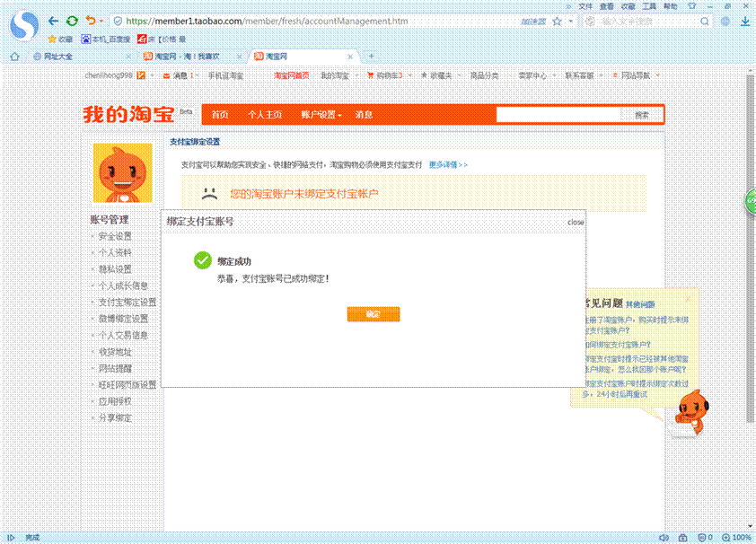Click the chenlihong998 username
The height and width of the screenshot is (544, 756).
tap(109, 75)
